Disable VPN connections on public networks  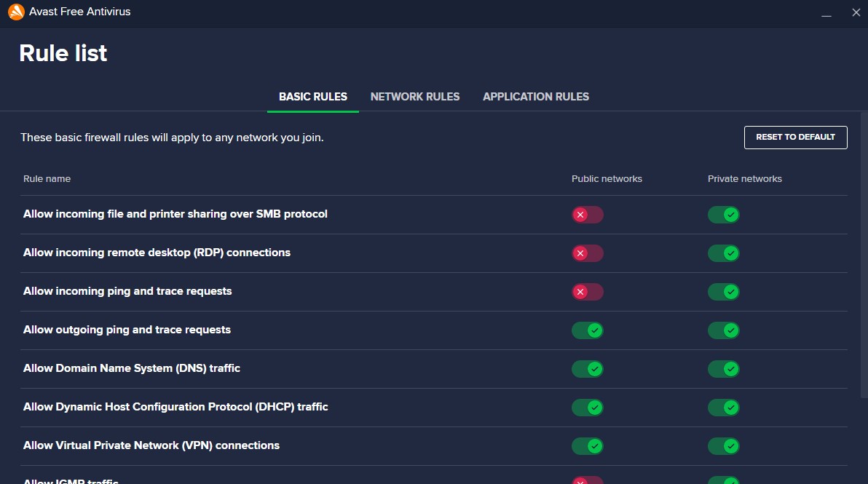click(x=588, y=446)
